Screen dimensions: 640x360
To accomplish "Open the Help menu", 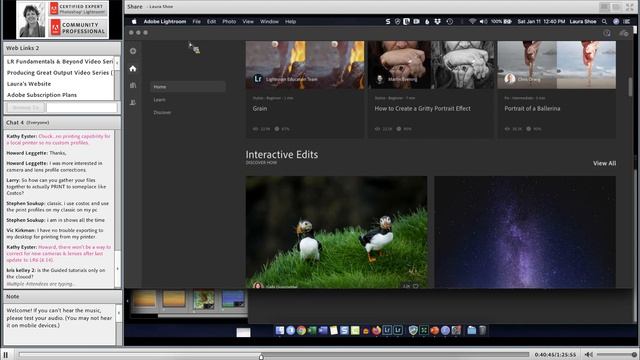I will click(290, 21).
